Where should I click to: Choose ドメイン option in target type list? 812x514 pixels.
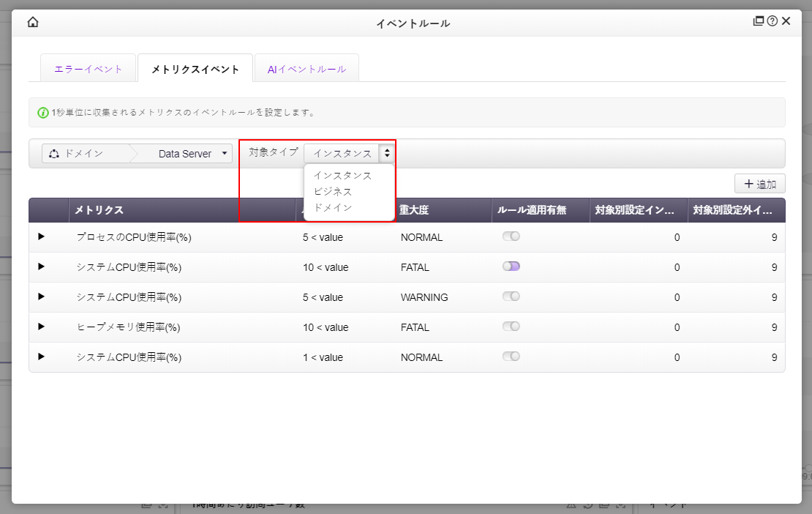pos(333,208)
